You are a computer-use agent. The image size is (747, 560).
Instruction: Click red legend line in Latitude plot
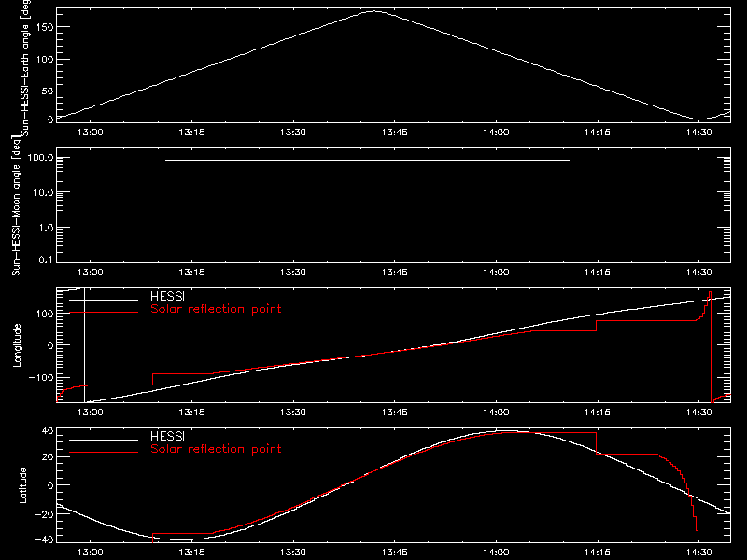pos(104,453)
